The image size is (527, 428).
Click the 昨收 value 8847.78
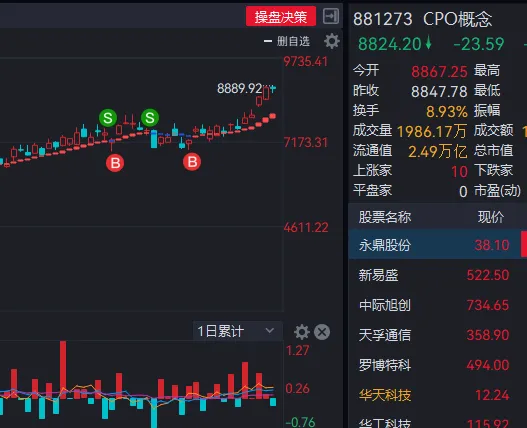click(x=439, y=91)
